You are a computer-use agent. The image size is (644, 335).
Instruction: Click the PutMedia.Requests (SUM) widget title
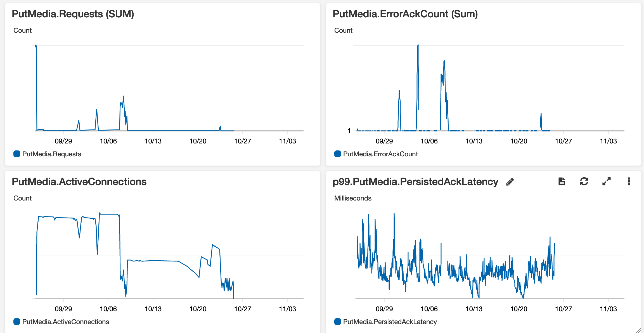pyautogui.click(x=73, y=14)
